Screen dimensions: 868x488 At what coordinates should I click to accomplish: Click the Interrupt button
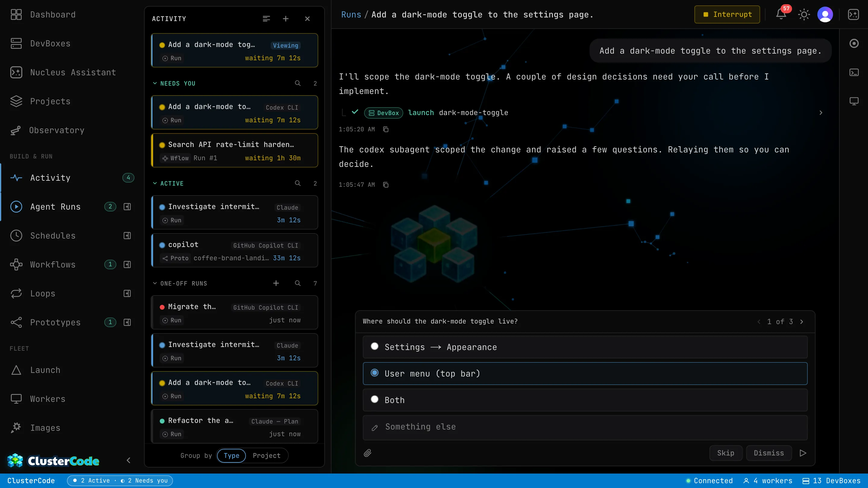727,14
